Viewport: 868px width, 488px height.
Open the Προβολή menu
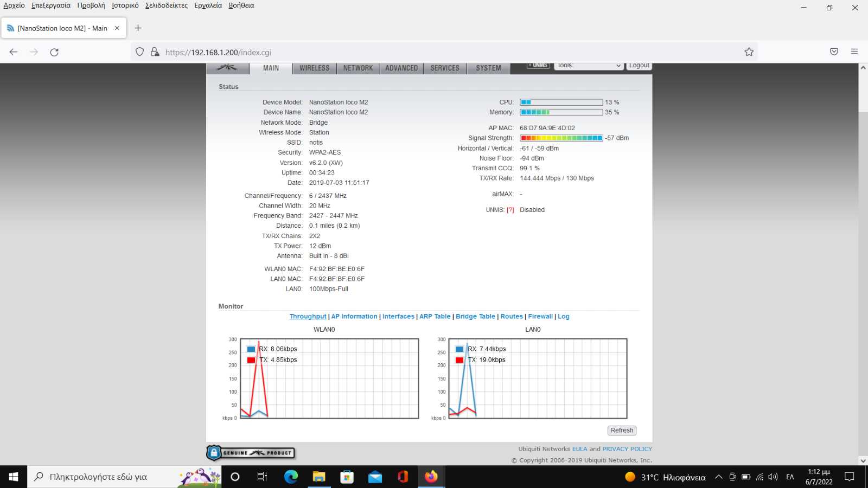click(x=91, y=5)
